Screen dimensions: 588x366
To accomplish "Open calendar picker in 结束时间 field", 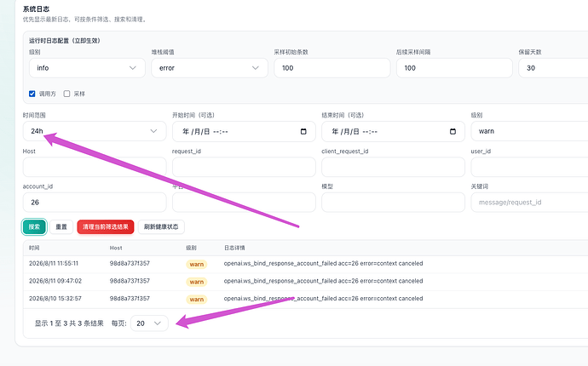I will pos(453,131).
